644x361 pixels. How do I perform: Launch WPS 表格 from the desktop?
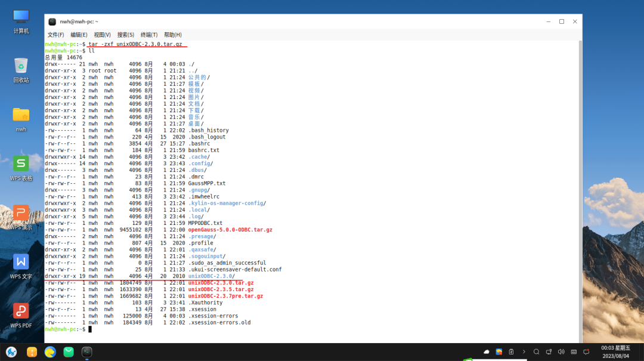21,169
